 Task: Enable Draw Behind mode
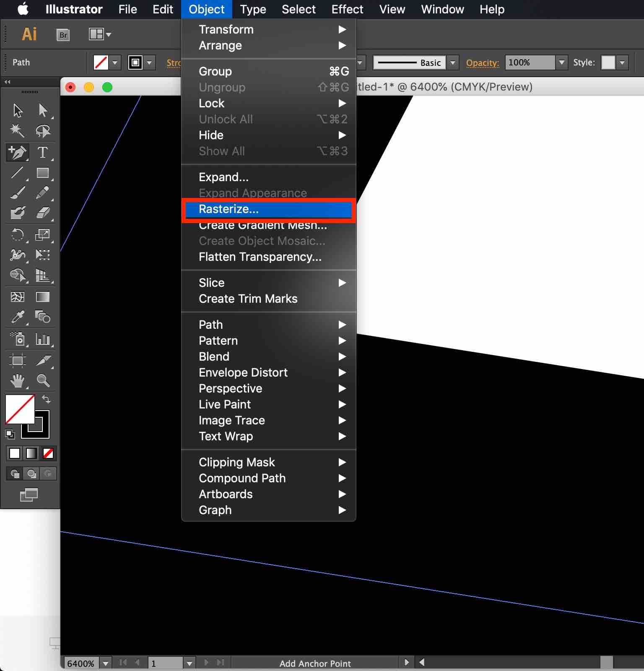[x=31, y=473]
